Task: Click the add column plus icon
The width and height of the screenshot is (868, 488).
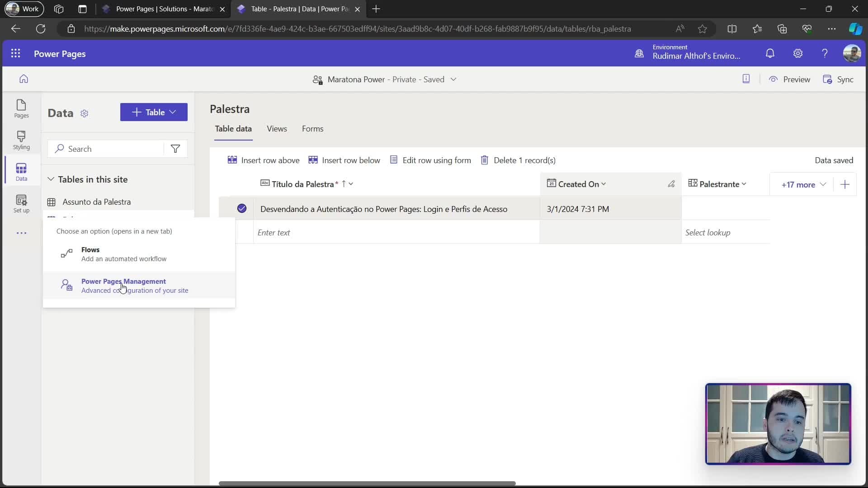Action: 845,184
